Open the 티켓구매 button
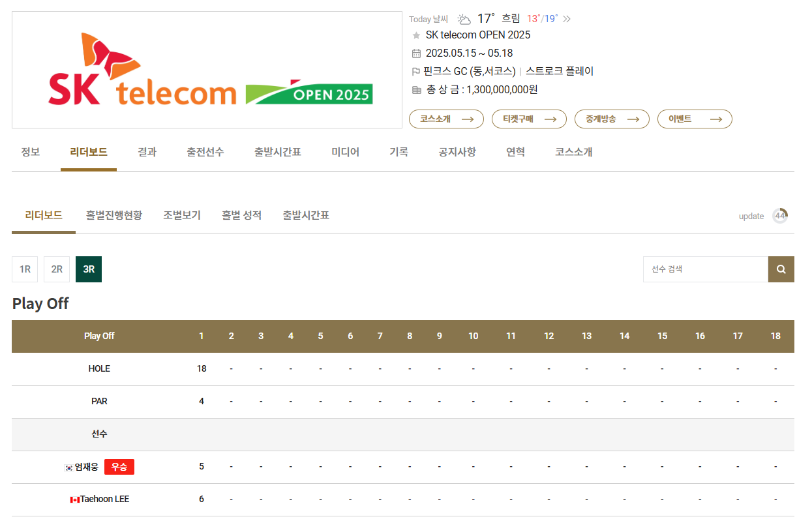The image size is (812, 521). [529, 119]
